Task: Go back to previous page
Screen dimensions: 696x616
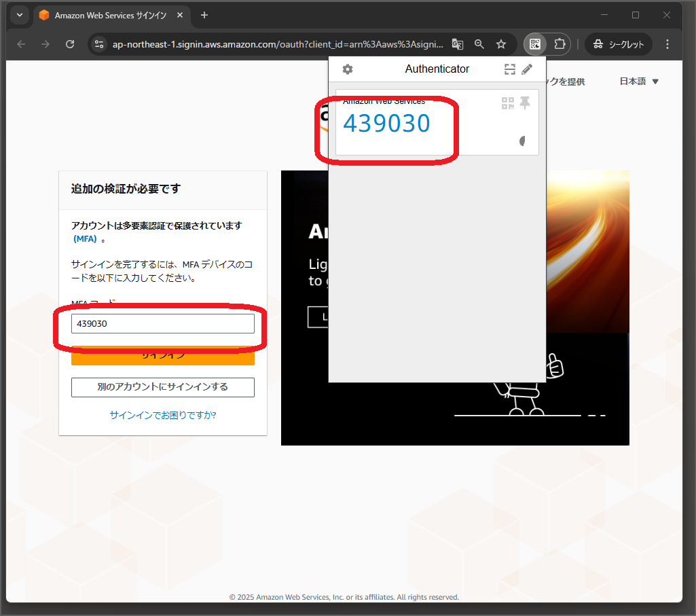Action: [21, 44]
